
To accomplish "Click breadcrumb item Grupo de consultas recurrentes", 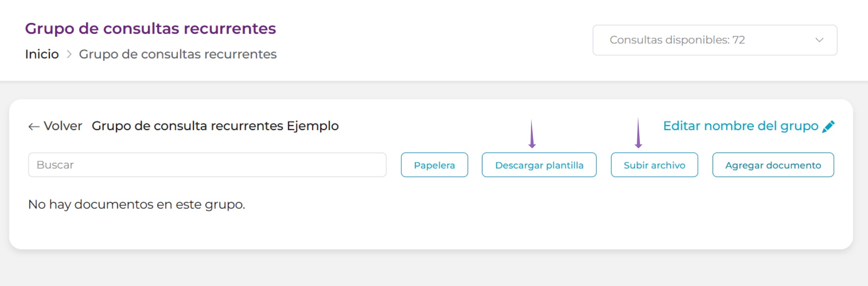I will [178, 54].
